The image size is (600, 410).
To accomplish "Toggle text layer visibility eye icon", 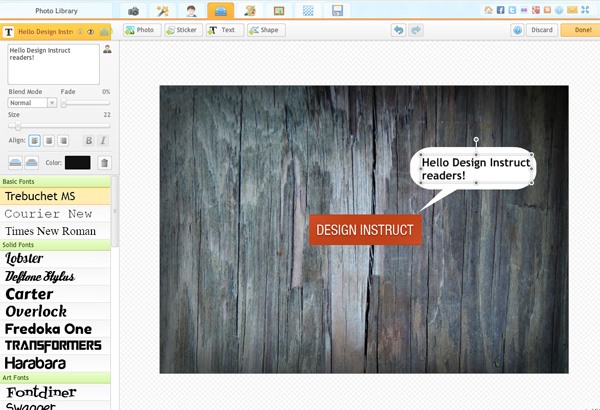I will click(91, 32).
